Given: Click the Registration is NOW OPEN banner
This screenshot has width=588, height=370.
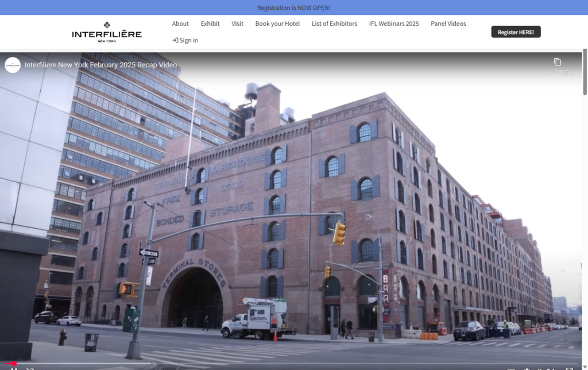Looking at the screenshot, I should pyautogui.click(x=293, y=7).
